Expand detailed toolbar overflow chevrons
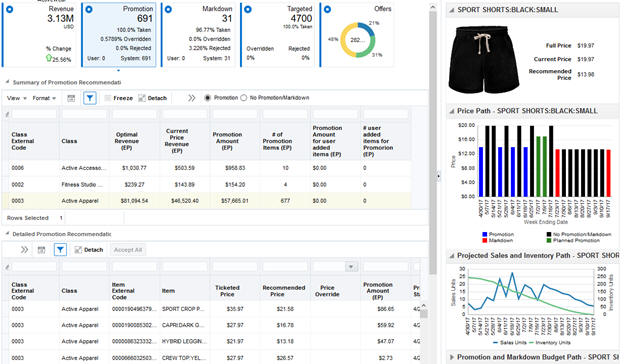This screenshot has height=364, width=624. tap(24, 250)
